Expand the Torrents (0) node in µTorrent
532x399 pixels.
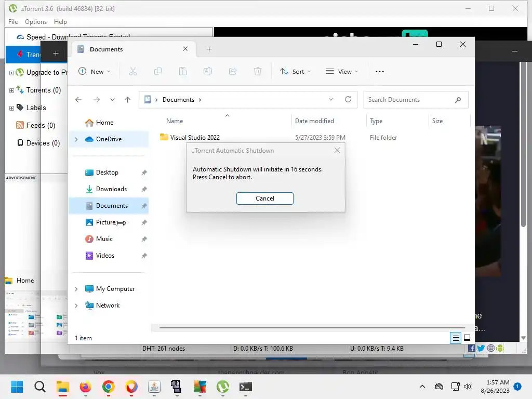coord(11,90)
